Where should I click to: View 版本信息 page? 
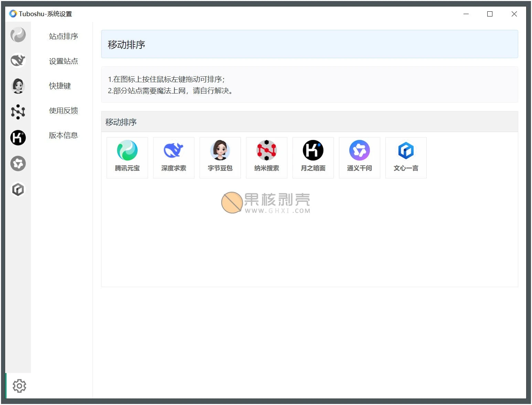click(x=63, y=135)
